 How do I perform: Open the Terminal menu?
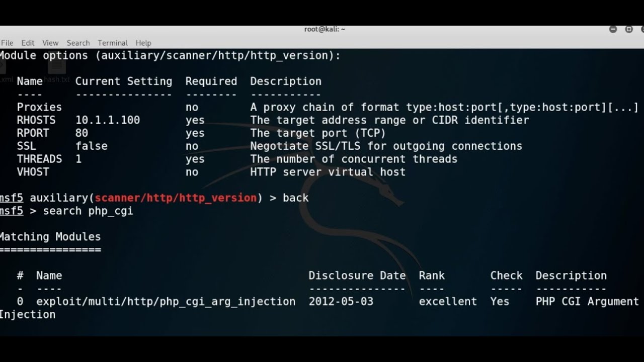[x=113, y=43]
